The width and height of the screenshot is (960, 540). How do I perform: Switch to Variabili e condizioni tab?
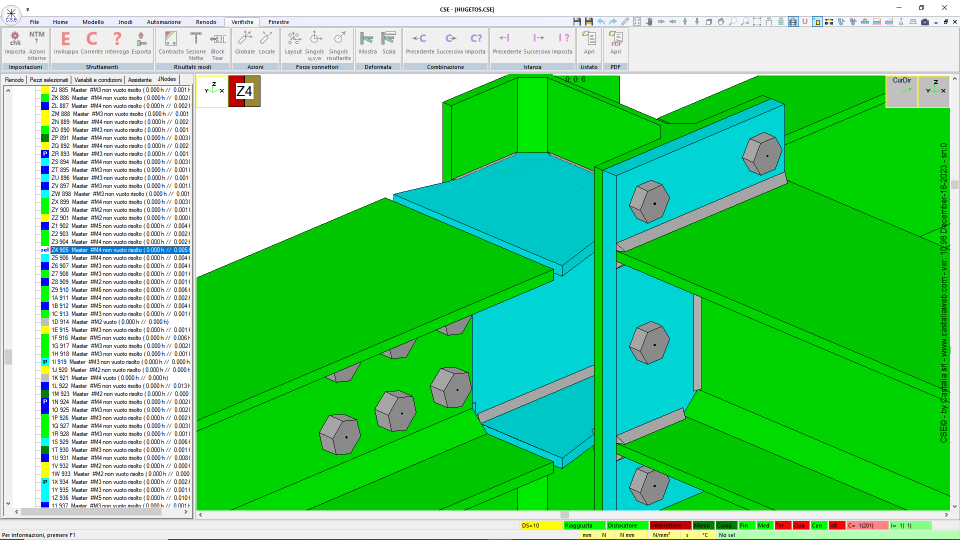point(98,80)
